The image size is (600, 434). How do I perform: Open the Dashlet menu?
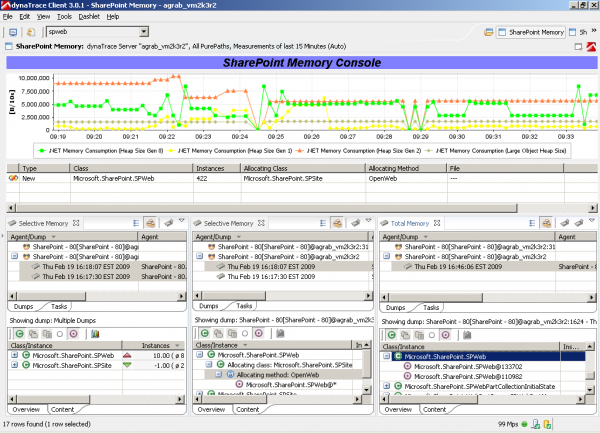point(89,16)
